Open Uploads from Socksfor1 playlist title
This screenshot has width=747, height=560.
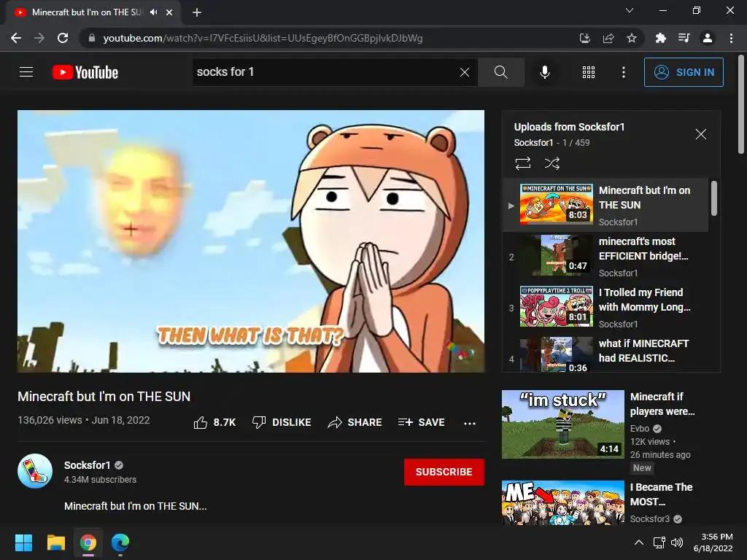[569, 127]
